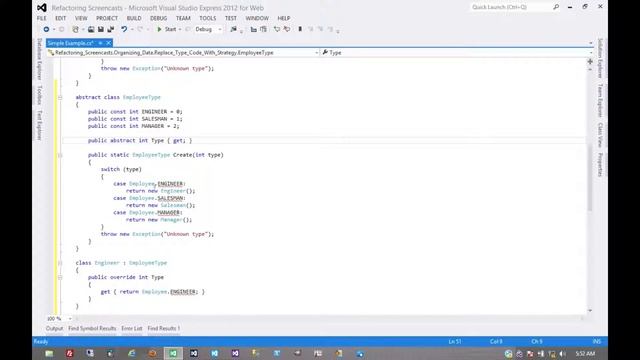Open Internet Explorer from the taskbar
This screenshot has height=360, width=640.
(x=131, y=353)
